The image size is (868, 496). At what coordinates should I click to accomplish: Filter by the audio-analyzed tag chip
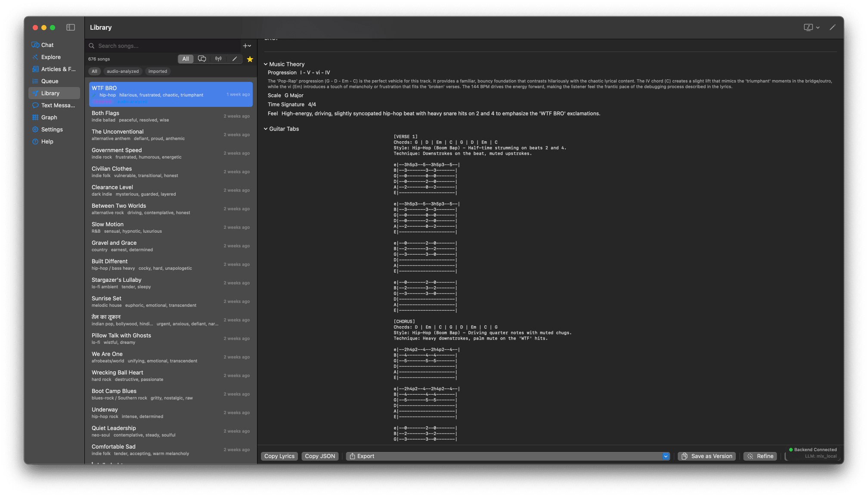123,71
